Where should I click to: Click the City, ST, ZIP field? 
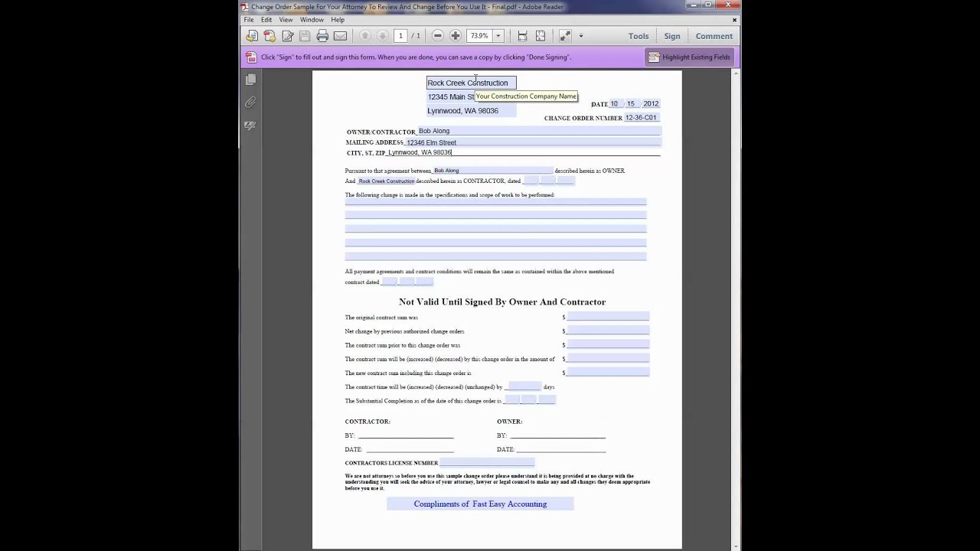pyautogui.click(x=524, y=153)
